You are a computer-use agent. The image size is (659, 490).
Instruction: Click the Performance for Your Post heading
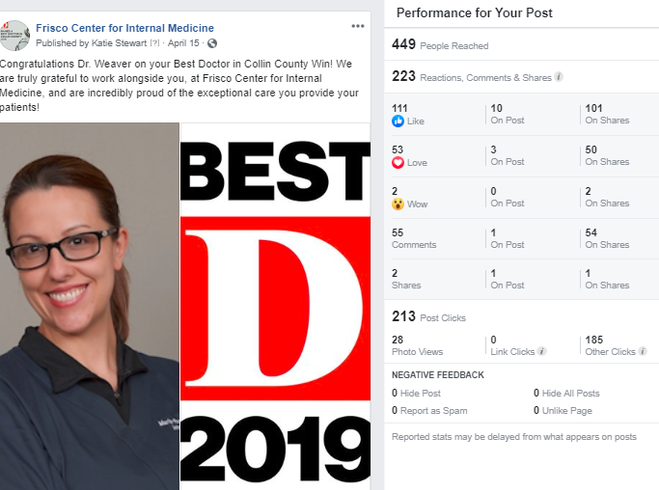[x=474, y=13]
